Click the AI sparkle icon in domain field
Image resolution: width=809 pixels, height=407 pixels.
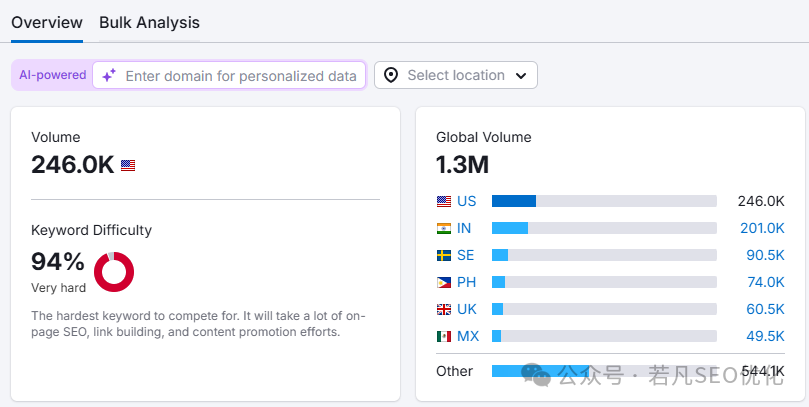point(109,76)
